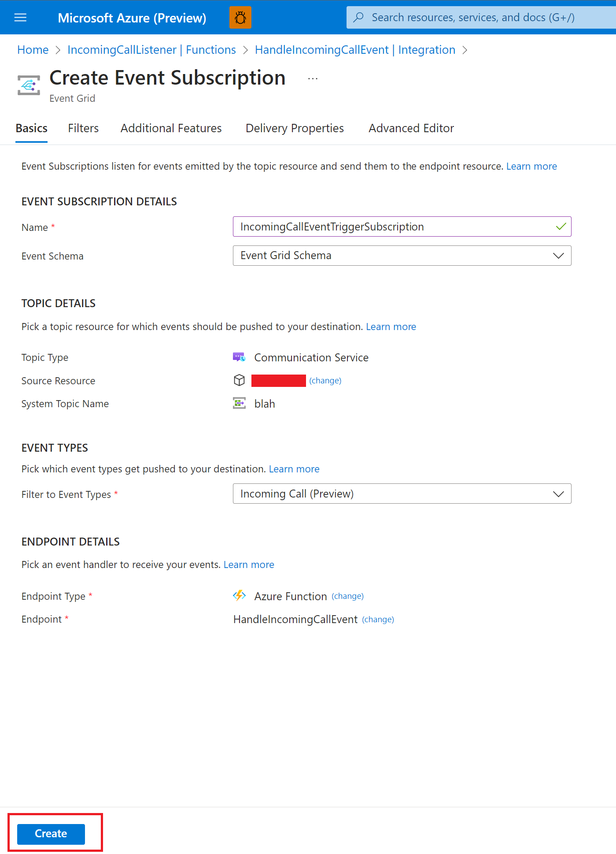Click the Source Resource cube icon
Image resolution: width=616 pixels, height=854 pixels.
coord(239,380)
